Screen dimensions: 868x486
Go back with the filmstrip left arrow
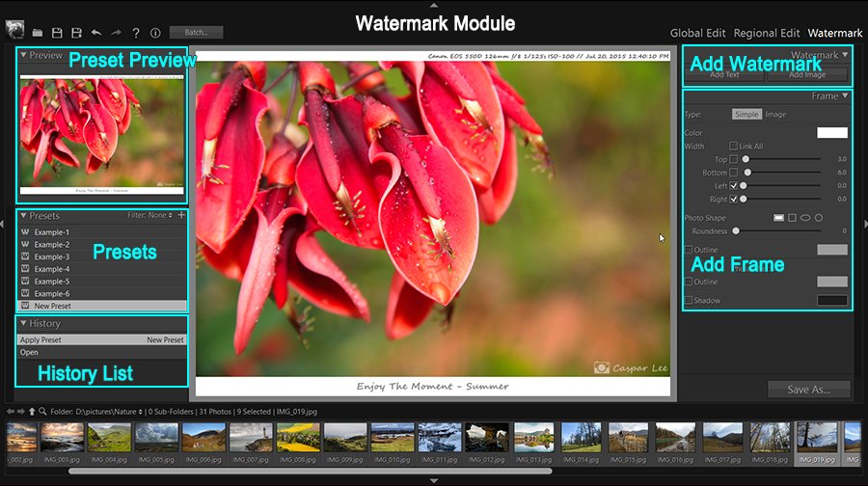11,412
